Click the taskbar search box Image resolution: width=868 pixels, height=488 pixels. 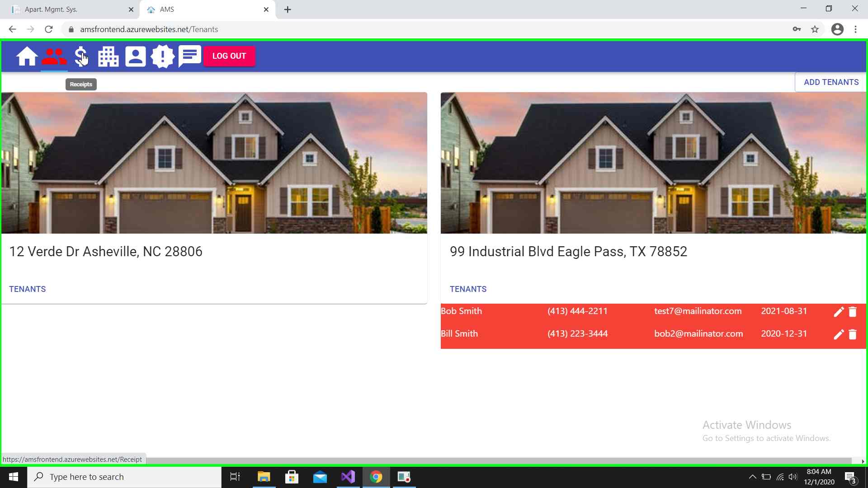tap(124, 477)
